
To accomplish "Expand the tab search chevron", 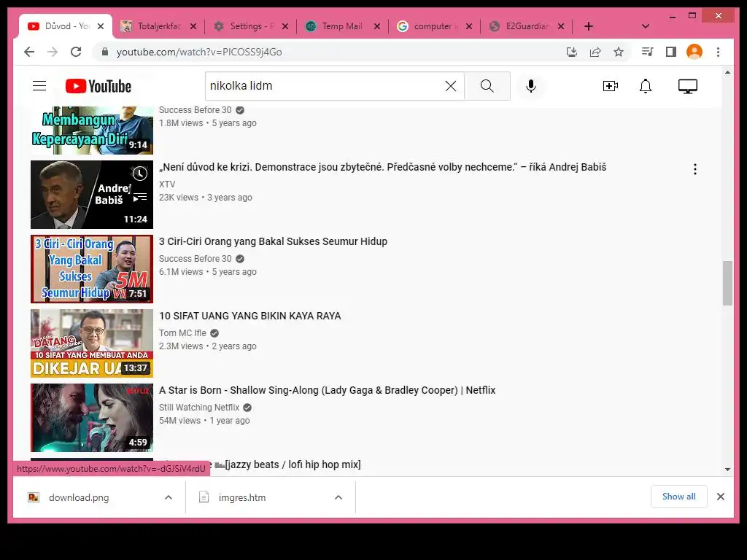I will pos(646,26).
